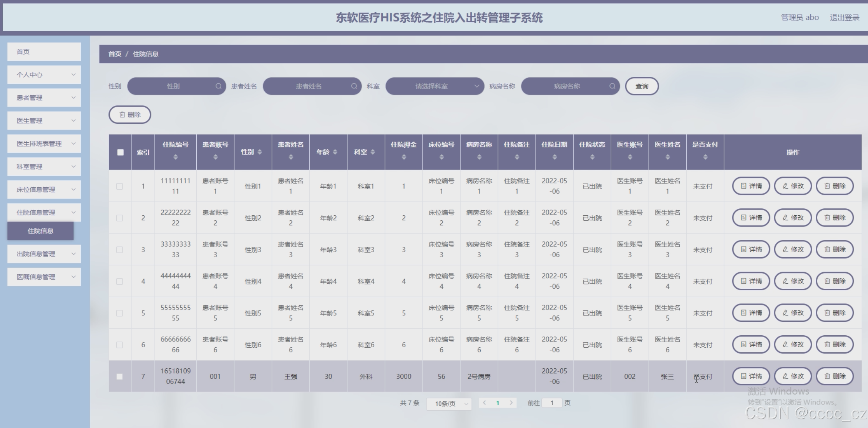Open 住院信息 submenu item
Image resolution: width=868 pixels, height=428 pixels.
tap(40, 231)
